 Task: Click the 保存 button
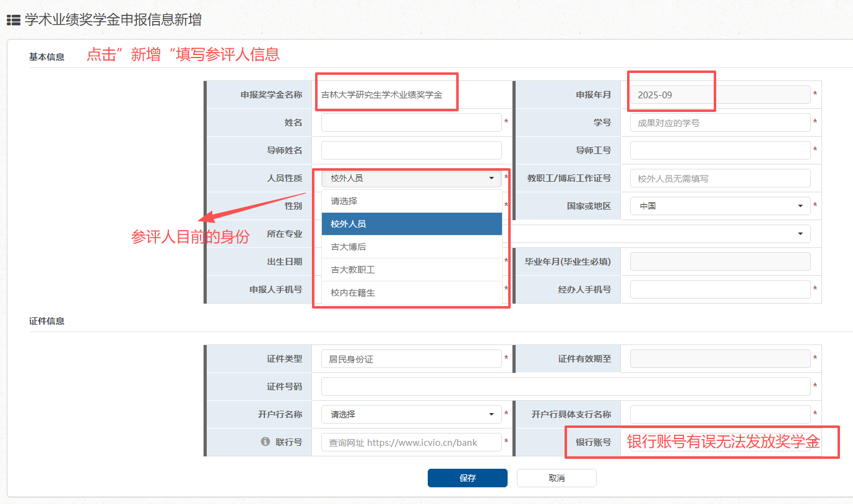pos(467,478)
